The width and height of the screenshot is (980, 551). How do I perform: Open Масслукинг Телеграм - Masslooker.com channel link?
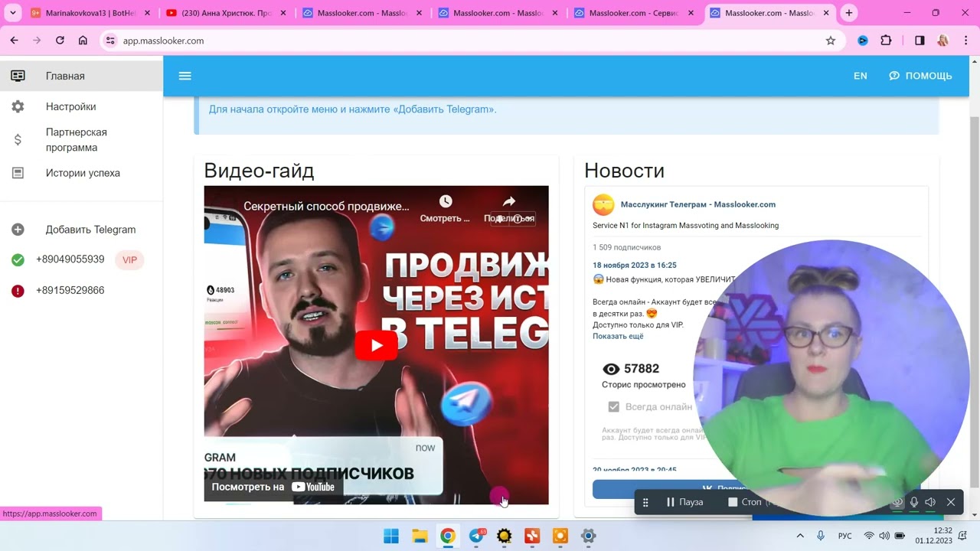point(697,204)
